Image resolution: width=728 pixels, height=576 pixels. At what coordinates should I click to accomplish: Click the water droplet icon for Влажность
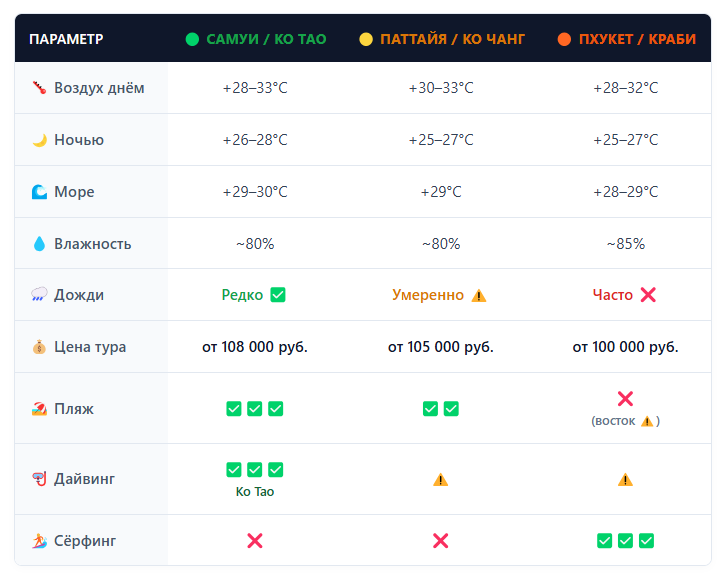(x=39, y=244)
